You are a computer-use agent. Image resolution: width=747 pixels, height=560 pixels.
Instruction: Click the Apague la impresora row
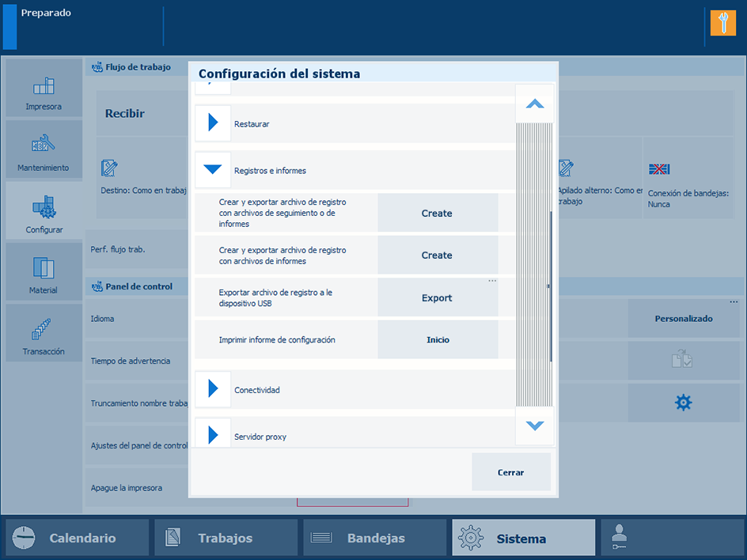tap(137, 487)
